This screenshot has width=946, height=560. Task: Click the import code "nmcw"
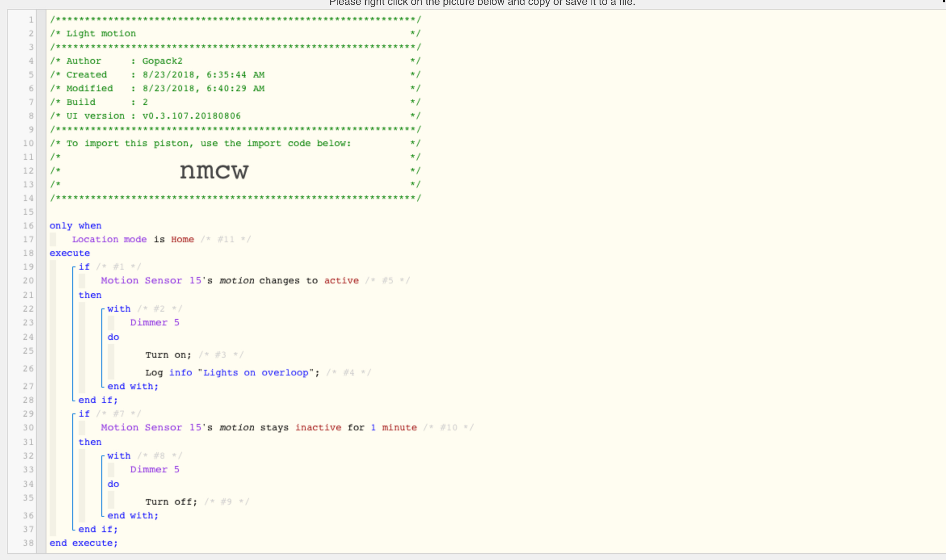214,172
